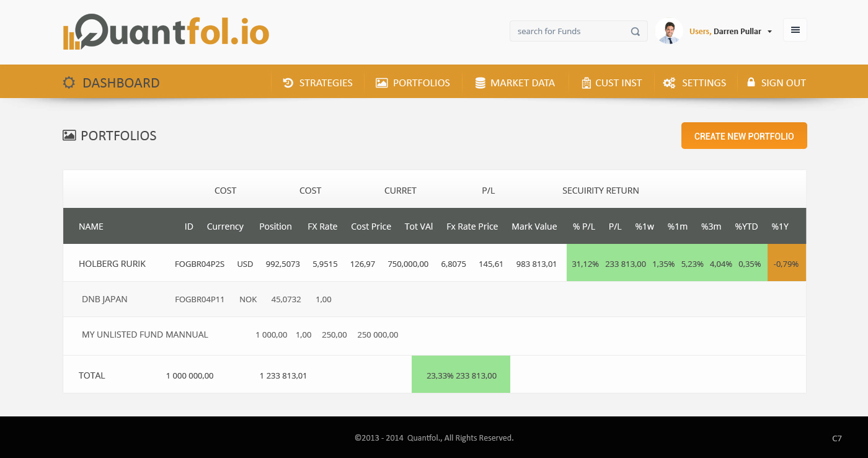Click the %1m column header
This screenshot has width=868, height=458.
coord(678,227)
